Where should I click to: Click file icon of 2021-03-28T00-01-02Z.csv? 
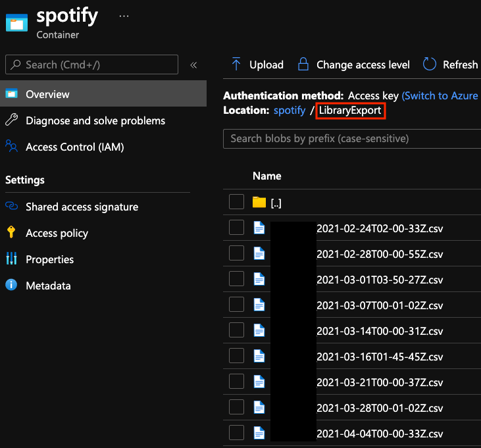coord(259,407)
